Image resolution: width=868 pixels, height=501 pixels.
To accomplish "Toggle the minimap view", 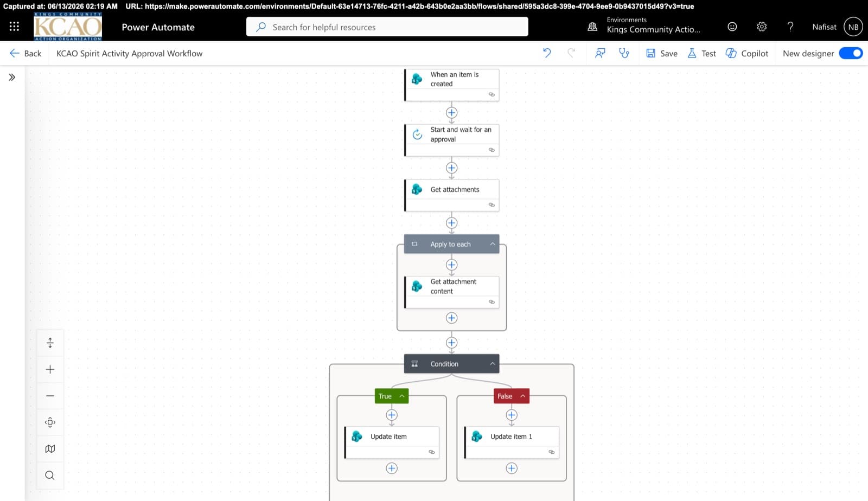I will click(50, 449).
